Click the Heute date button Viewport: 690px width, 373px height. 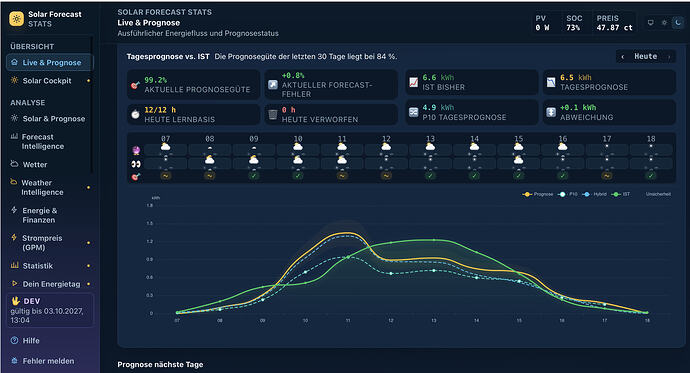coord(646,56)
